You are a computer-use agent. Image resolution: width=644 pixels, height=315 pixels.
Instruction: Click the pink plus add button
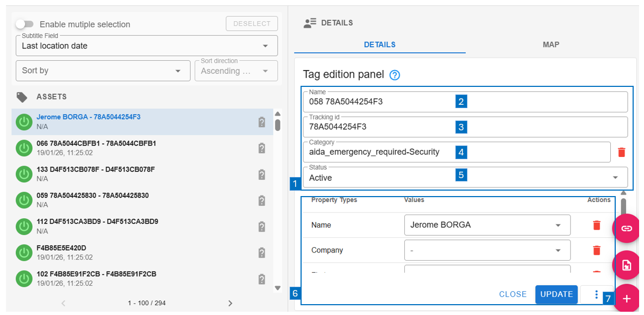point(627,298)
